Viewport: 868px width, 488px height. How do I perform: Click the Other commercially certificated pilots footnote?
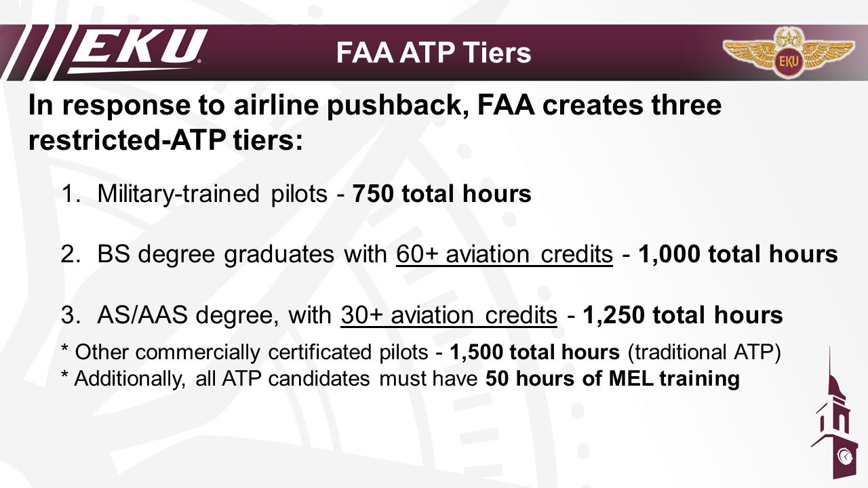(422, 352)
